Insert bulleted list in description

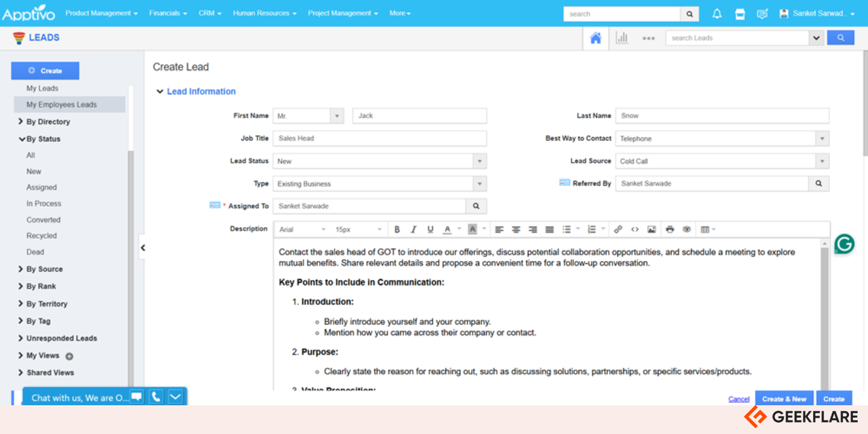[x=566, y=229]
